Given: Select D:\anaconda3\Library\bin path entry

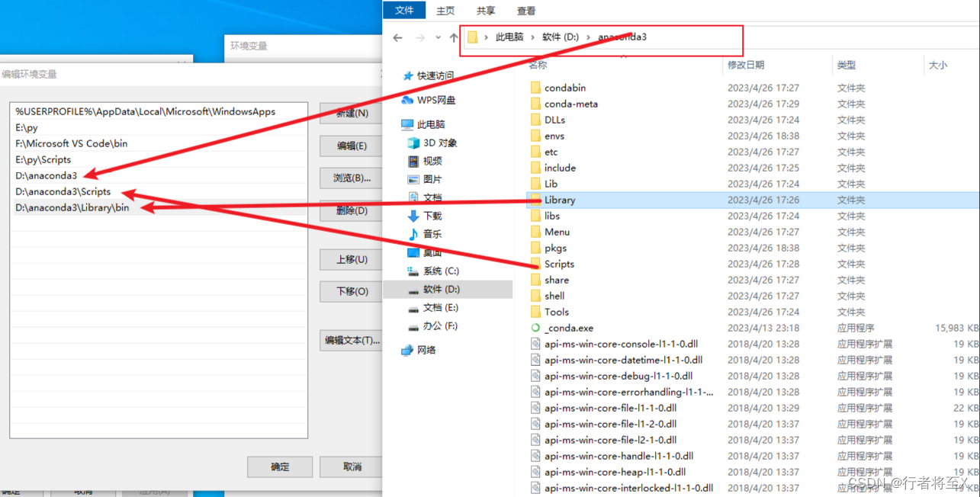Looking at the screenshot, I should [159, 207].
